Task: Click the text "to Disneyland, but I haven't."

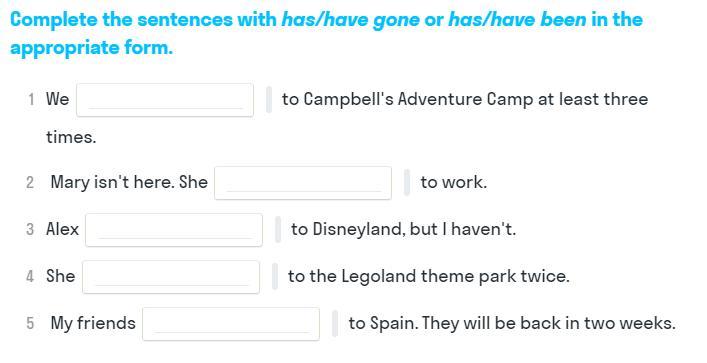Action: (403, 229)
